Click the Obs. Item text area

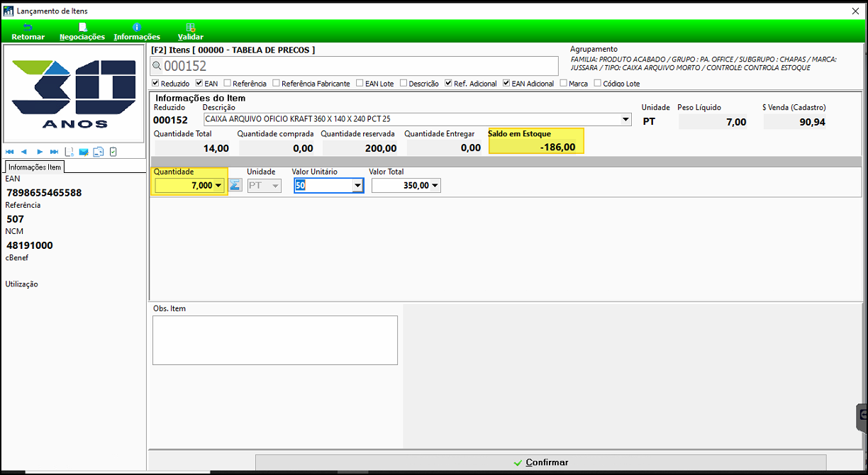click(275, 340)
